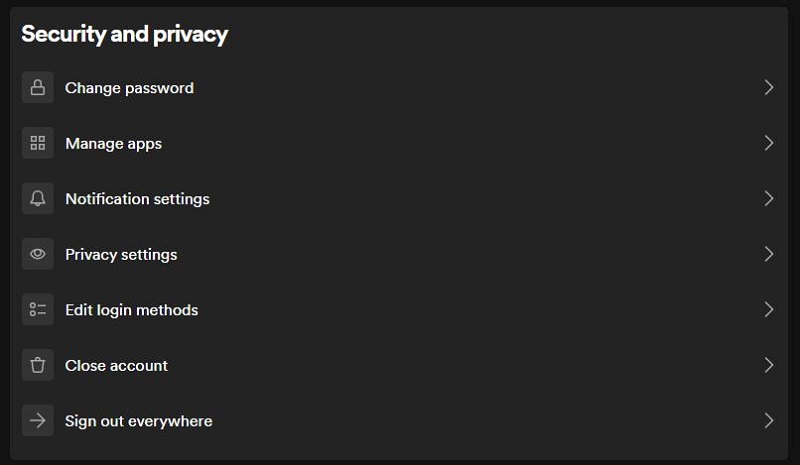Click the trash can icon for Close account
This screenshot has height=465, width=800.
pos(38,365)
